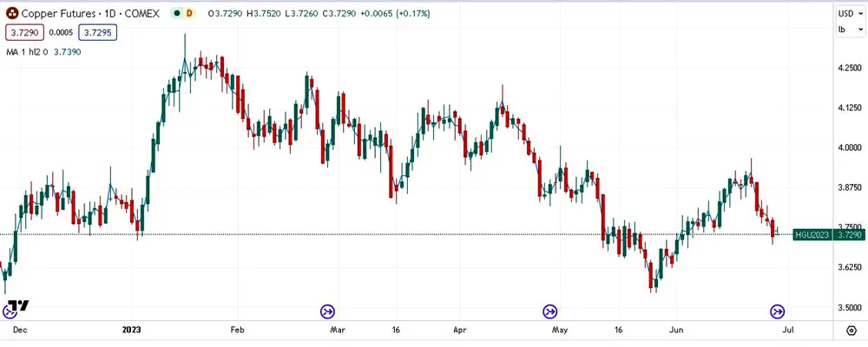Click the red sell price 3.7290 button
868x347 pixels.
22,33
